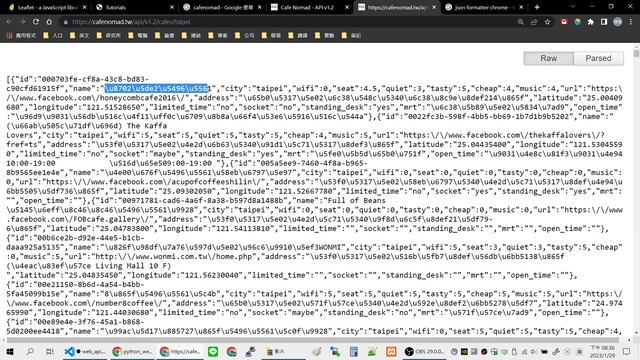The image size is (640, 360).
Task: Go back to the previous page
Action: 9,22
